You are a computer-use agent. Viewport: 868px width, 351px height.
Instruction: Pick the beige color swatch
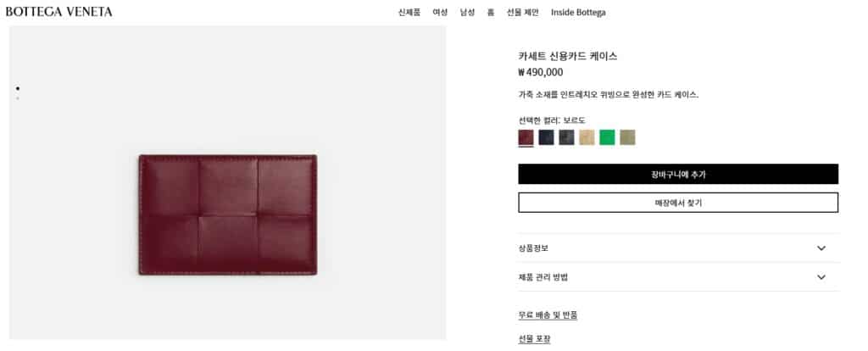click(587, 137)
